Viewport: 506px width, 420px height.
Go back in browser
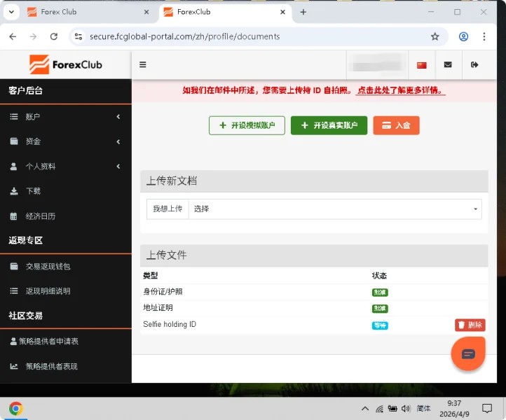[13, 36]
